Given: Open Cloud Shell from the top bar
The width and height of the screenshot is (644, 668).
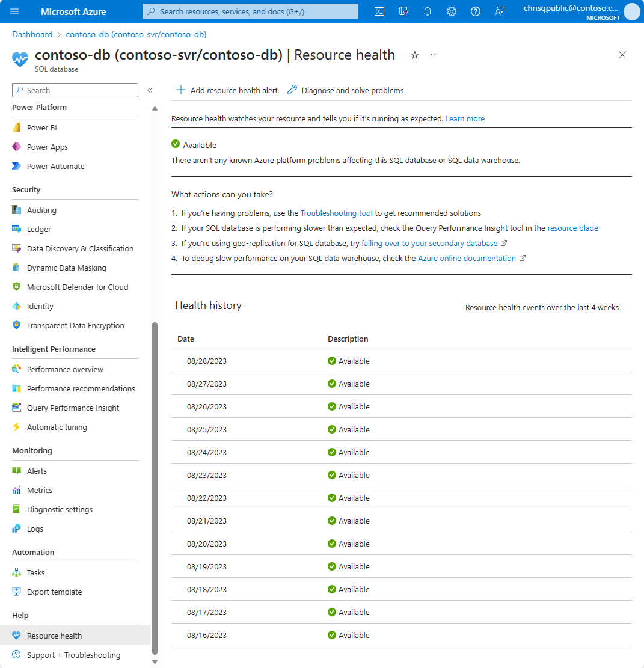Looking at the screenshot, I should click(379, 11).
